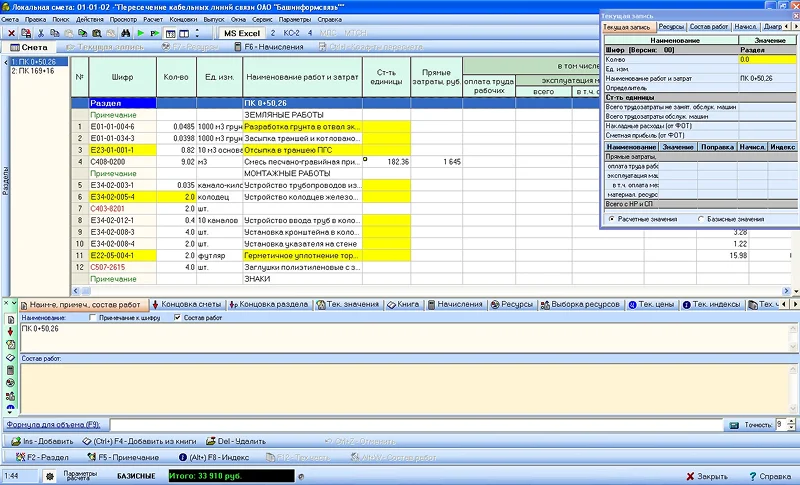Click the yellow Кол-во value field
The width and height of the screenshot is (800, 485).
tap(766, 59)
